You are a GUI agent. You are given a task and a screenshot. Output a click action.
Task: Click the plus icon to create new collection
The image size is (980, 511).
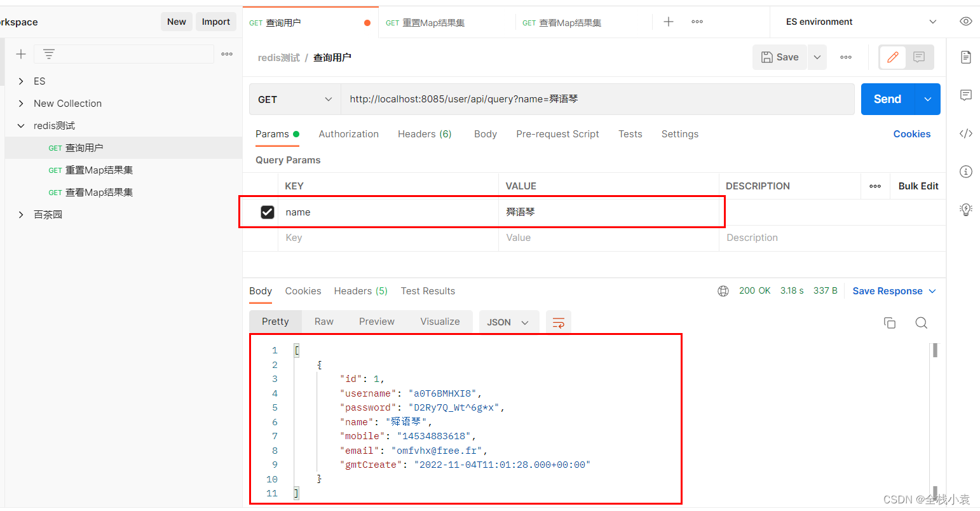click(x=21, y=54)
